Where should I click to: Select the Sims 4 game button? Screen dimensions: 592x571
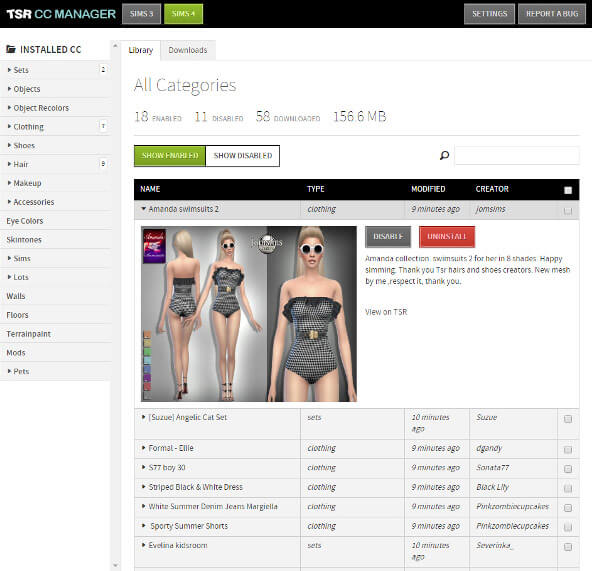(x=183, y=14)
